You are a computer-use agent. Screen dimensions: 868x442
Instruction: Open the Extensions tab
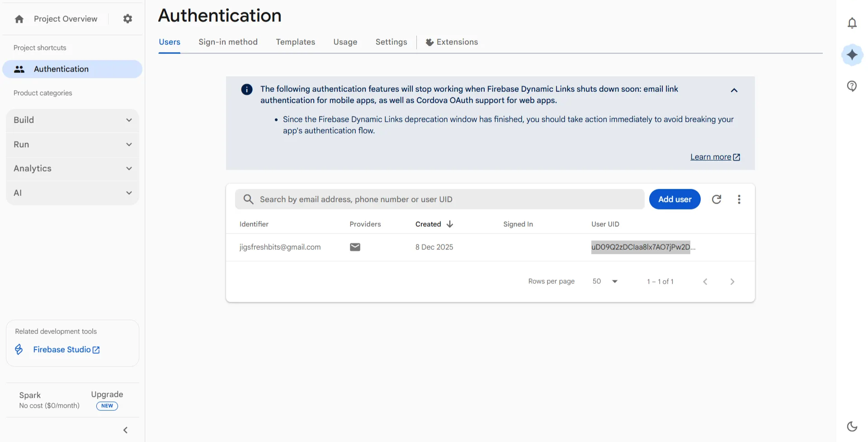click(452, 42)
